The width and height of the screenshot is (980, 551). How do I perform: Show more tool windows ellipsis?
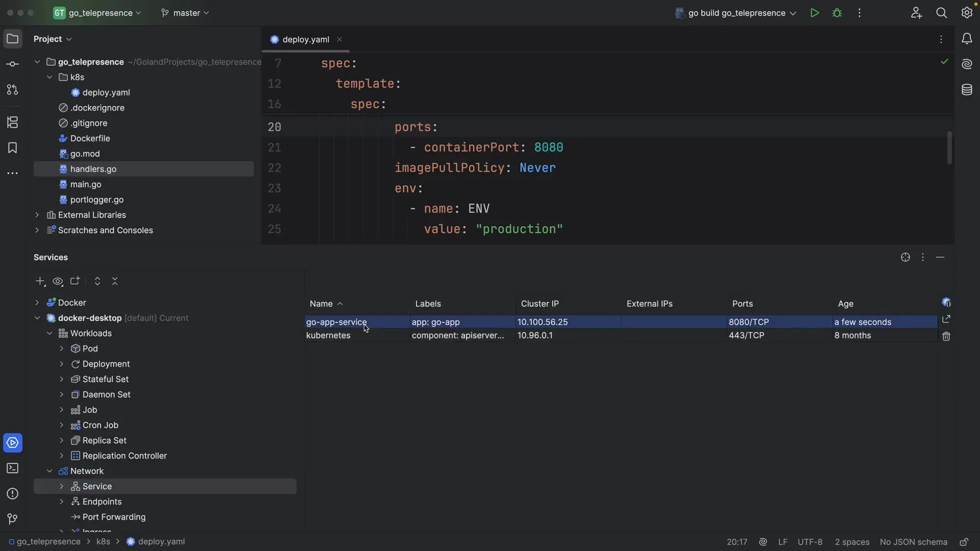[x=13, y=173]
